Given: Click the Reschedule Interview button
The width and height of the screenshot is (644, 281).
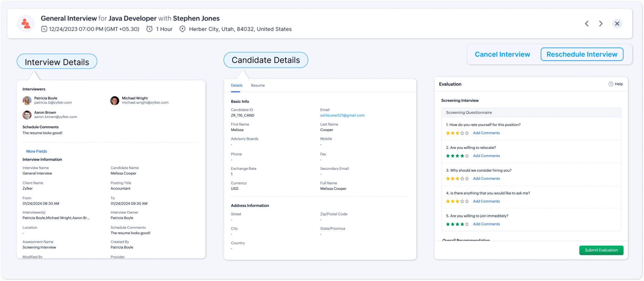Looking at the screenshot, I should pos(582,54).
